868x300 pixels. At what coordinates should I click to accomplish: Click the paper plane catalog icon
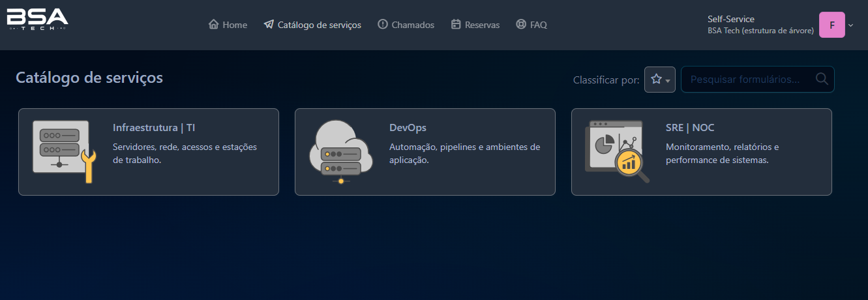269,25
